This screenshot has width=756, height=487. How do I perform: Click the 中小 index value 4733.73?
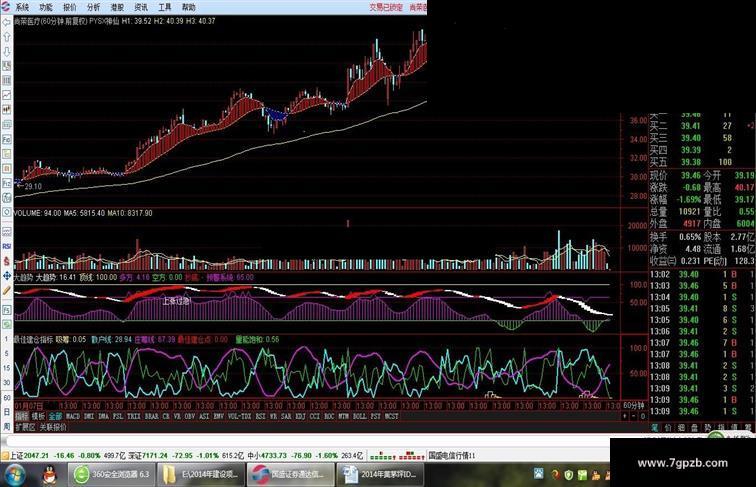point(273,456)
